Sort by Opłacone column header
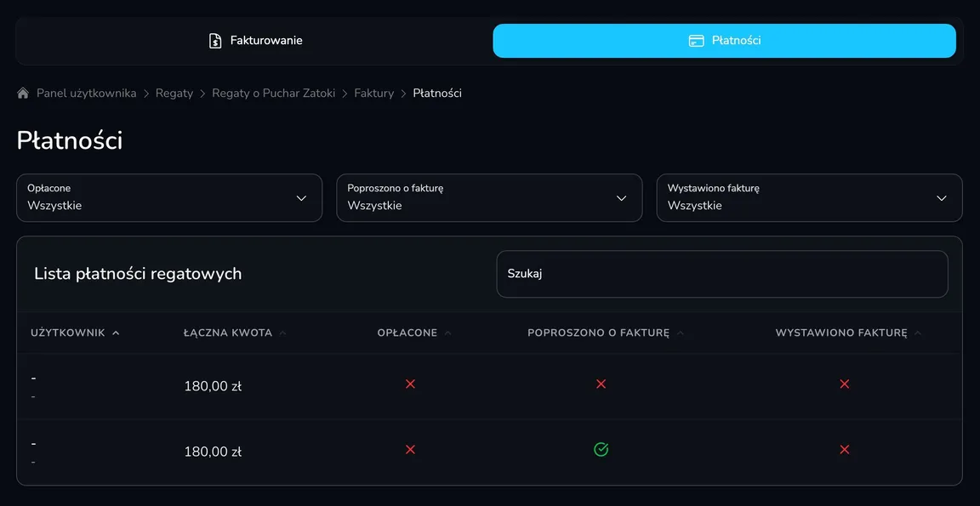Screen dimensions: 980x506 click(x=414, y=333)
